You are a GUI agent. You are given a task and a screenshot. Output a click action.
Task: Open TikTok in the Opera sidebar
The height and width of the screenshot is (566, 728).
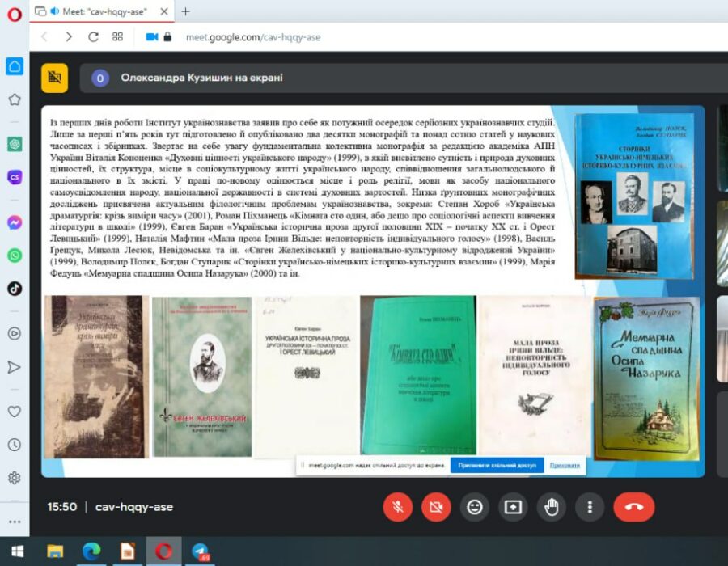tap(15, 288)
